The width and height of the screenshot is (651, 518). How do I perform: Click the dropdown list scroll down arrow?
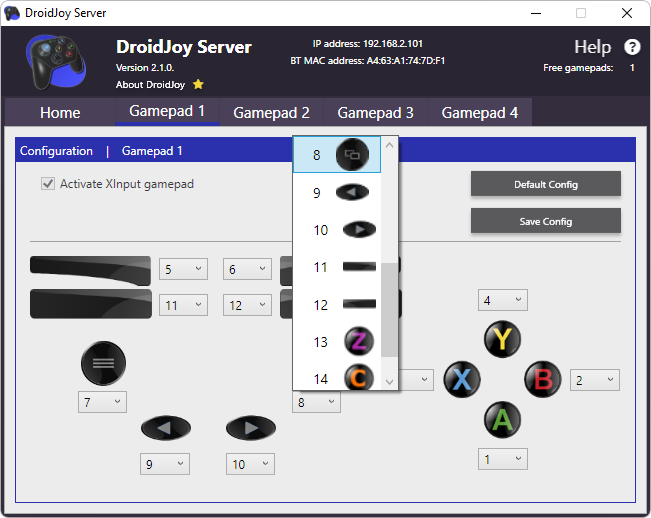[389, 381]
